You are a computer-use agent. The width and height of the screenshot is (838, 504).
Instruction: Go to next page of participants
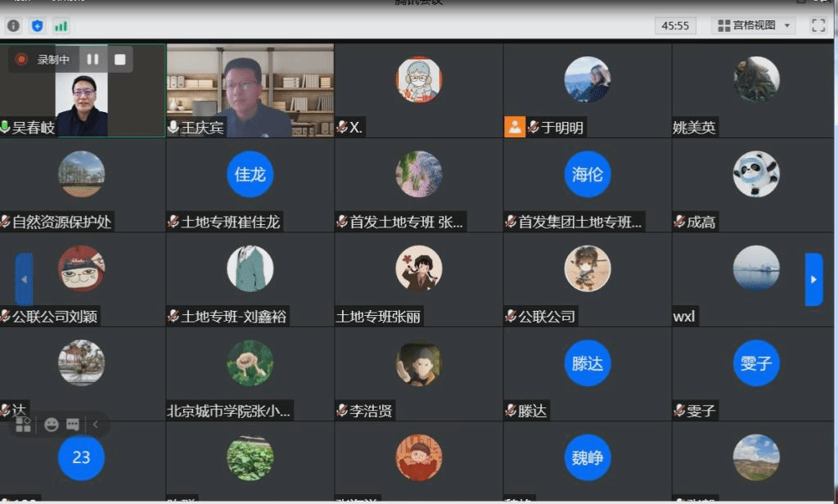point(814,279)
